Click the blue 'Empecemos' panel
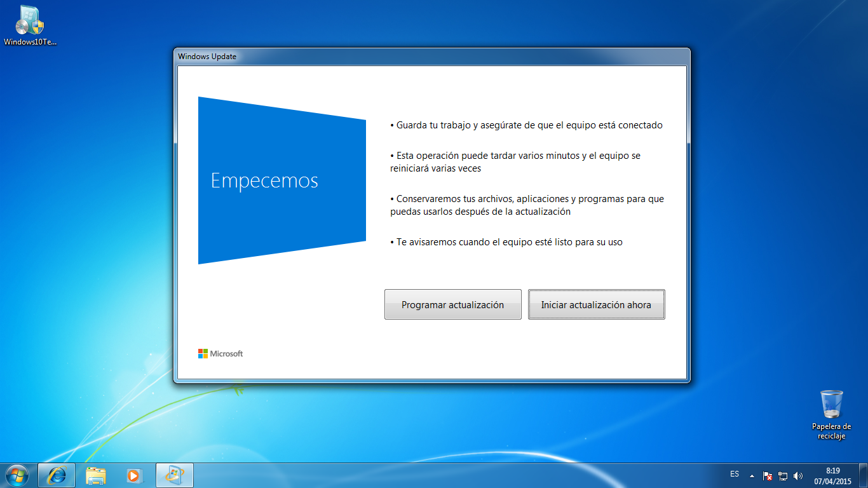The height and width of the screenshot is (488, 868). pos(281,180)
